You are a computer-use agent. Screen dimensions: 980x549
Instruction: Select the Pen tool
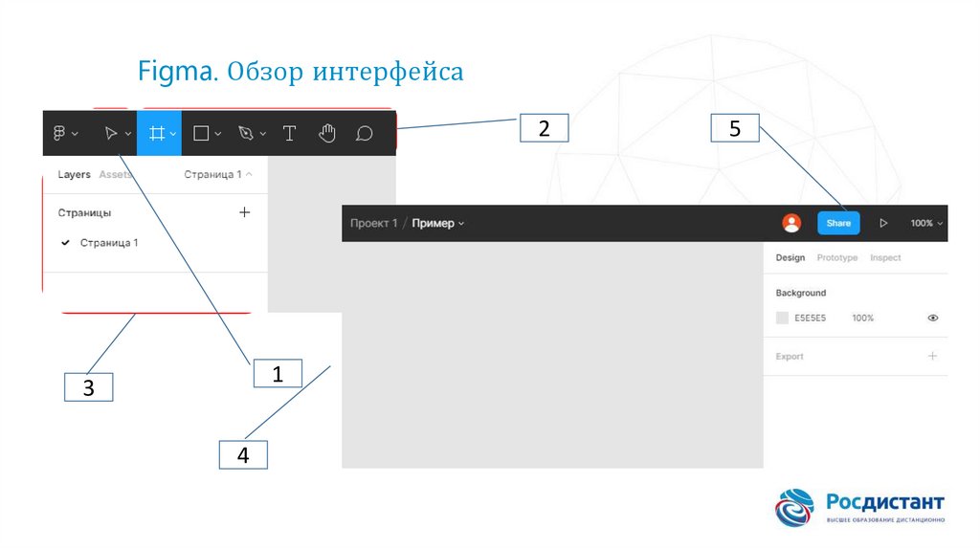coord(246,133)
